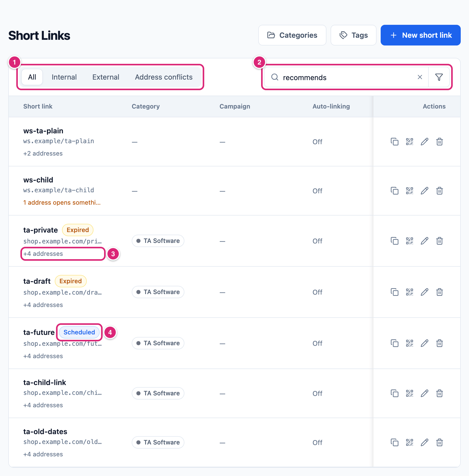Edit the ta-old-dates link

(424, 442)
